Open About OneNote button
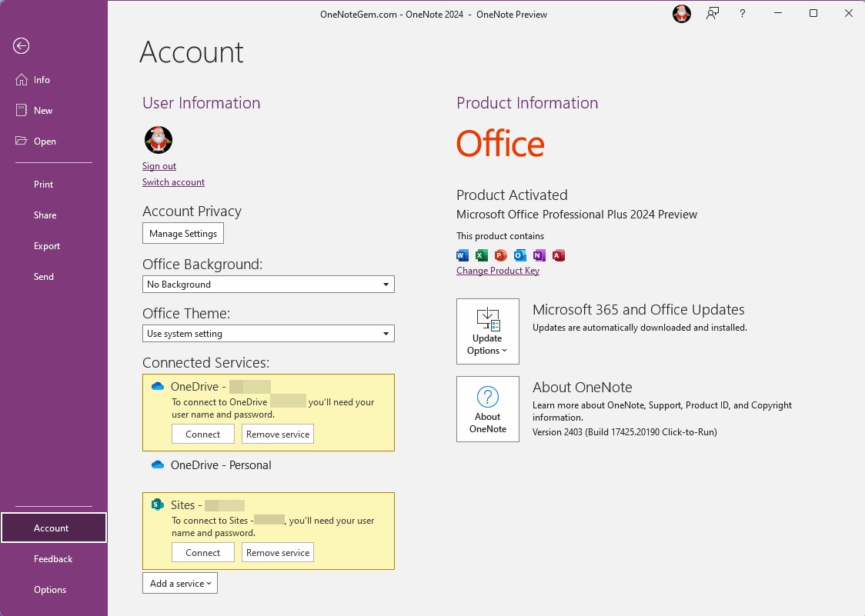 click(x=488, y=409)
